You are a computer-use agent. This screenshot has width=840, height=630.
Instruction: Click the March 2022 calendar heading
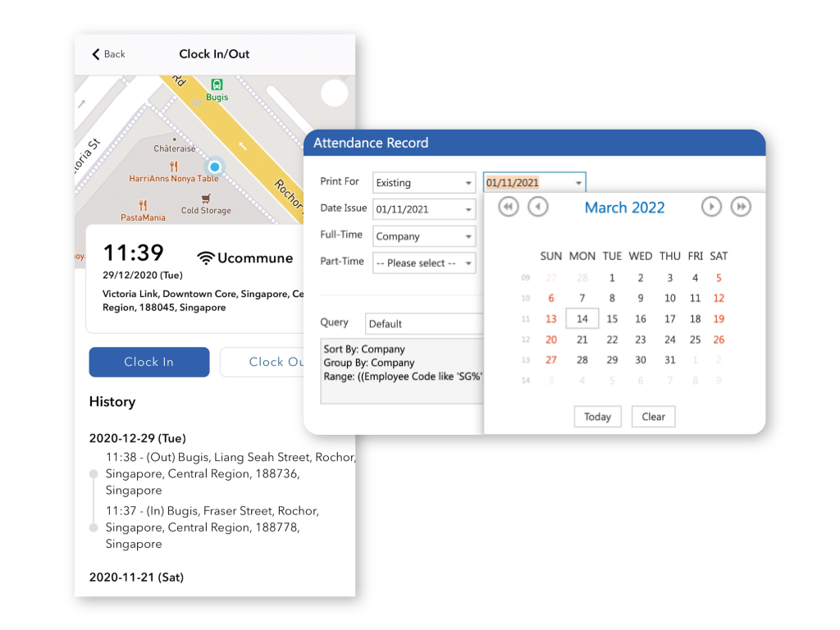click(624, 208)
